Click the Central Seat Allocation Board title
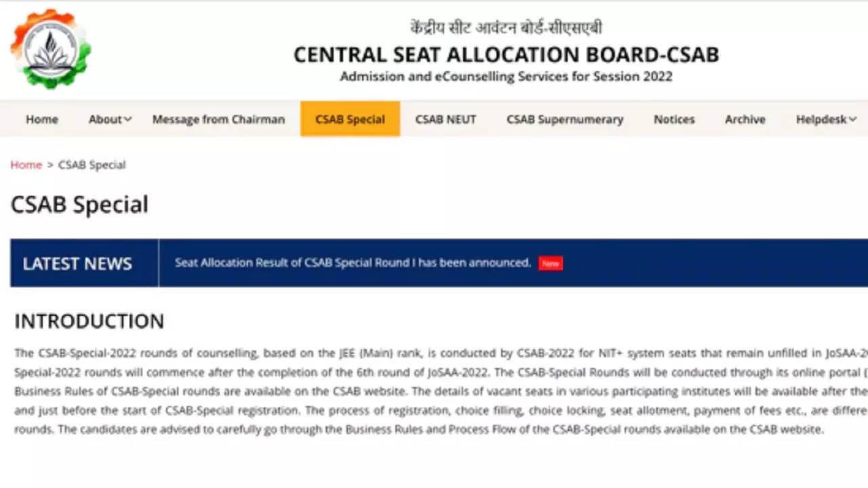Image resolution: width=868 pixels, height=488 pixels. pos(506,55)
